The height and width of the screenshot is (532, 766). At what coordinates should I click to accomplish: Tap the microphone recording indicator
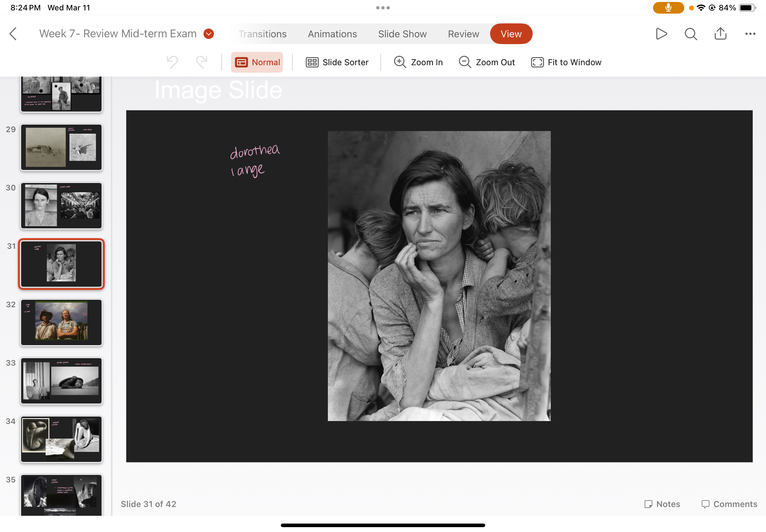click(x=668, y=8)
